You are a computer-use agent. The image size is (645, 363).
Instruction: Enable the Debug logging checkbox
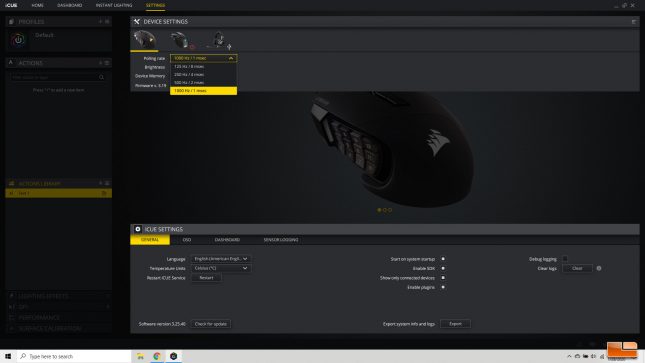tap(565, 259)
